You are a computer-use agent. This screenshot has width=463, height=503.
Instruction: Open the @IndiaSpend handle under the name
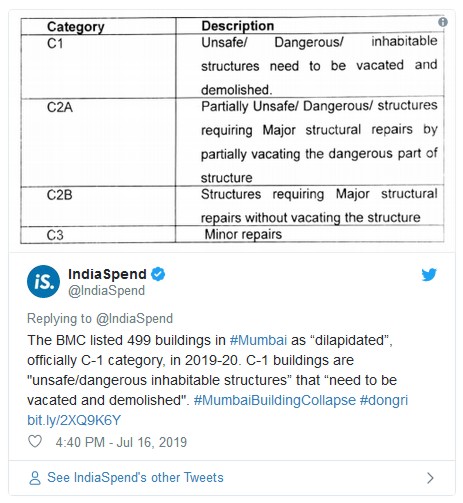106,291
